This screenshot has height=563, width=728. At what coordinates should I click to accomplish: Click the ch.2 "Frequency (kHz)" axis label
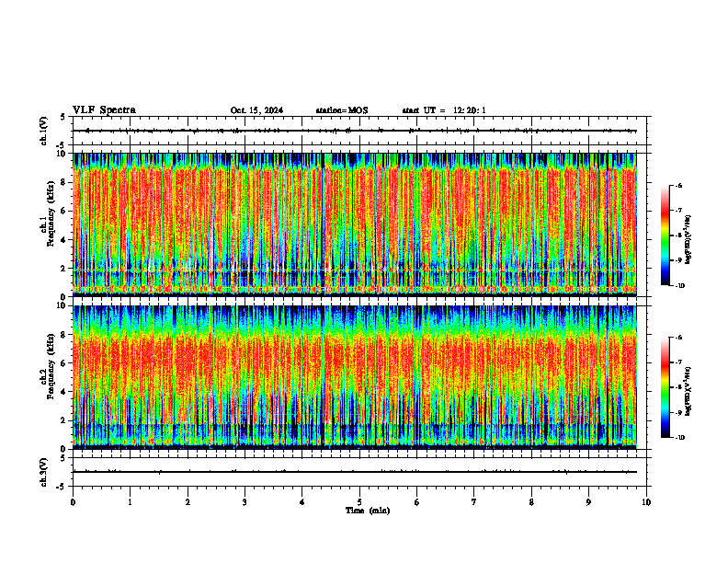51,366
